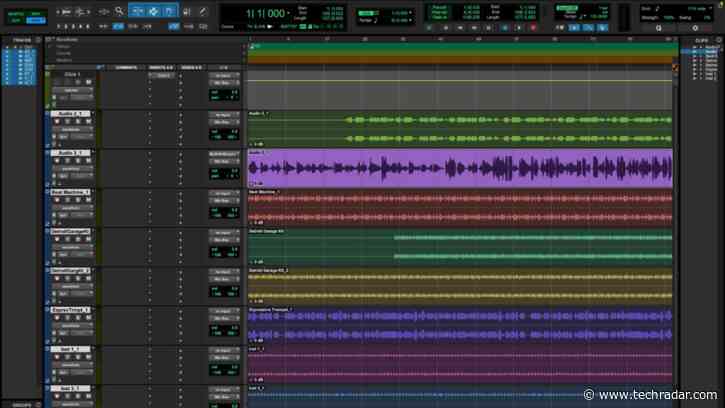Click the SENDS A-E column header

click(192, 68)
